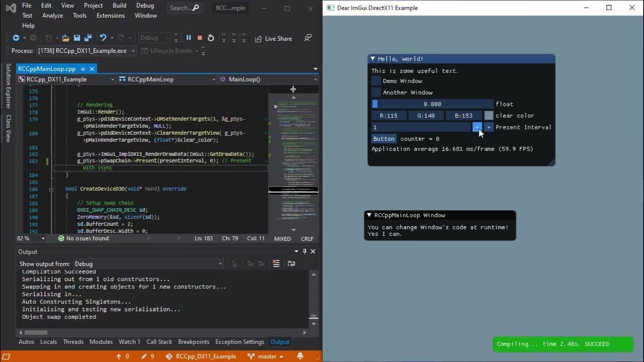Viewport: 644px width, 362px height.
Task: Click the R:115 color component field
Action: coord(388,116)
